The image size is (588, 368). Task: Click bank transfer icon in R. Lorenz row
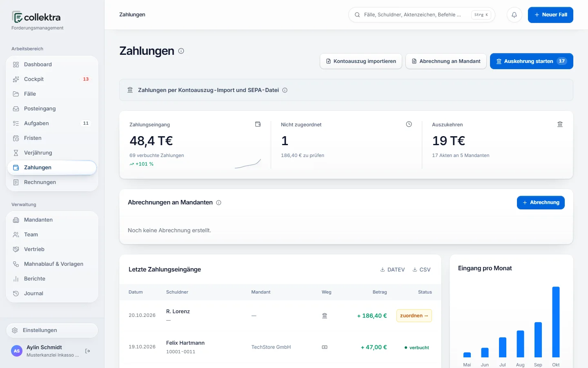click(325, 316)
